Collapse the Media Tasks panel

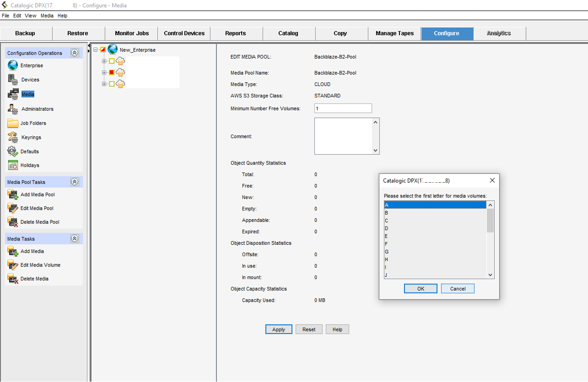(x=75, y=239)
